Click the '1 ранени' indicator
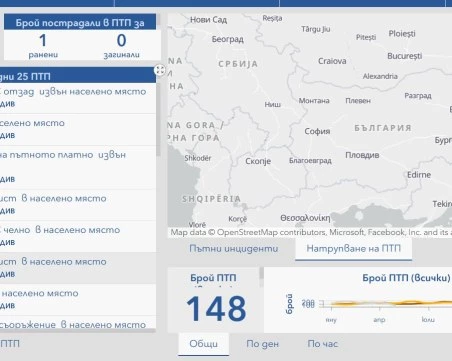The height and width of the screenshot is (361, 452). click(43, 45)
